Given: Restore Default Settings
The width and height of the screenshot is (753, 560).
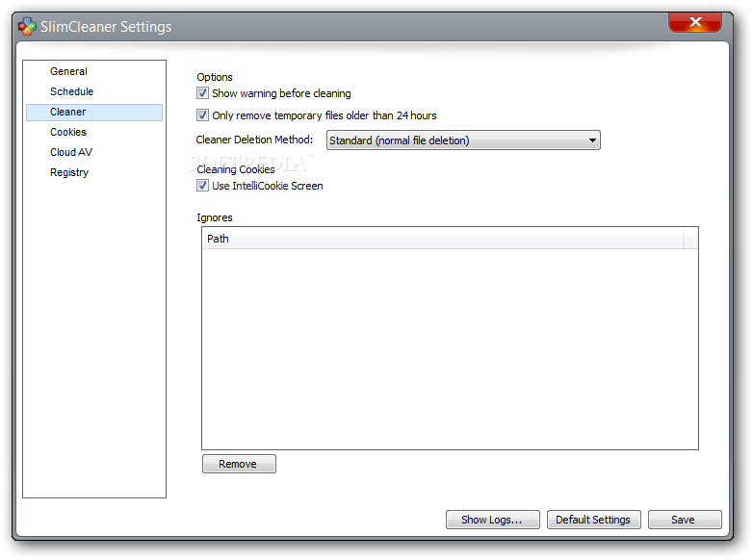Looking at the screenshot, I should pyautogui.click(x=593, y=520).
